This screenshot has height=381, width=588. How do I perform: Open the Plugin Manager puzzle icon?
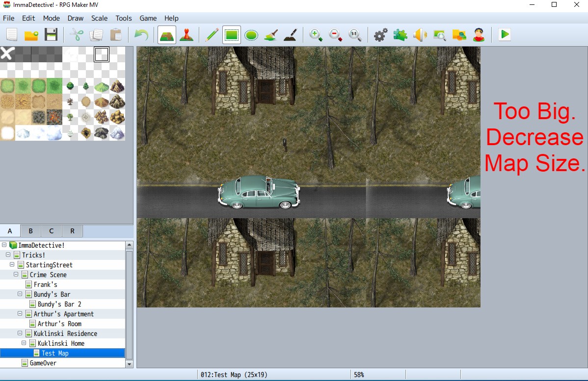click(400, 35)
